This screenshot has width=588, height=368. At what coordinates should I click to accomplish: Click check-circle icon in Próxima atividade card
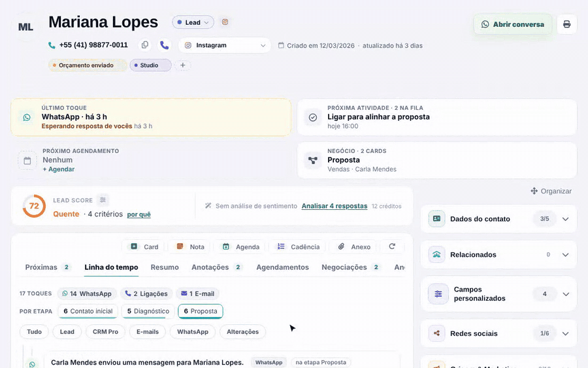pos(313,118)
